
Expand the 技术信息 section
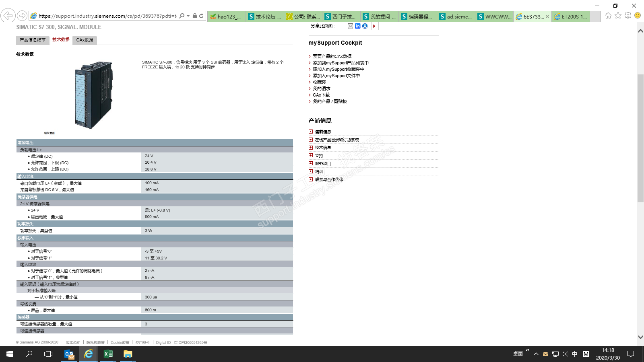click(x=311, y=148)
